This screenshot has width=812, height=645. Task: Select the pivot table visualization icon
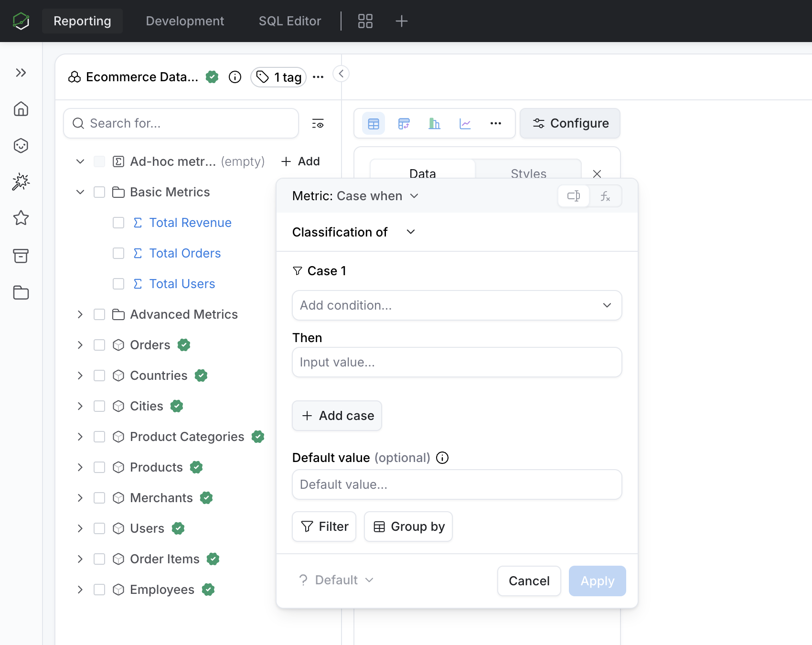pyautogui.click(x=404, y=124)
